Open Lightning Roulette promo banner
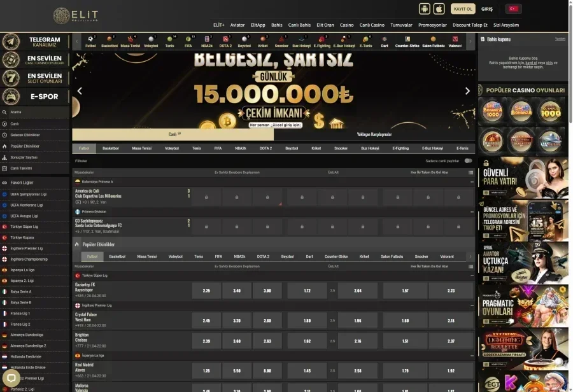The width and height of the screenshot is (573, 392). pyautogui.click(x=523, y=349)
